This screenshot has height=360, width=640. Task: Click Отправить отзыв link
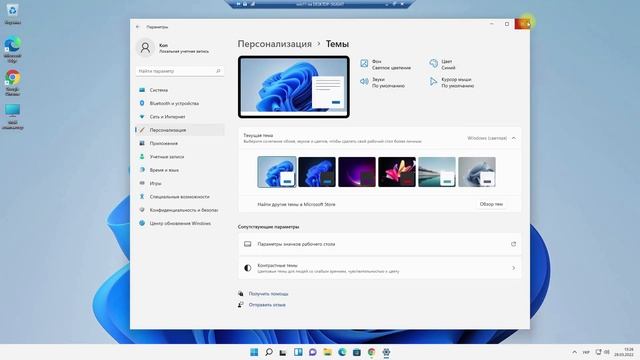pyautogui.click(x=267, y=305)
